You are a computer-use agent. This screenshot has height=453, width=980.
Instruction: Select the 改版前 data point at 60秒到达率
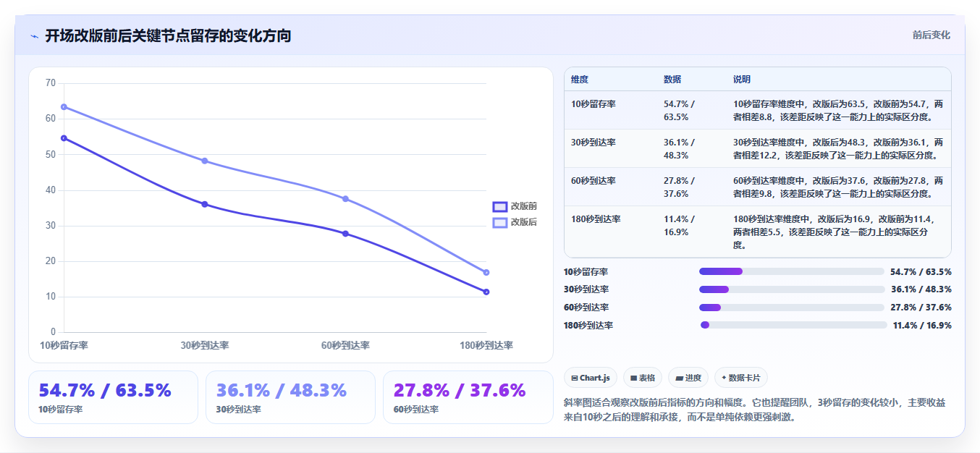tap(345, 234)
